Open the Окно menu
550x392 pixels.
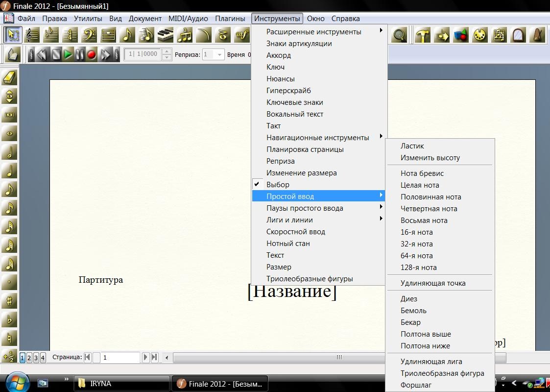316,18
